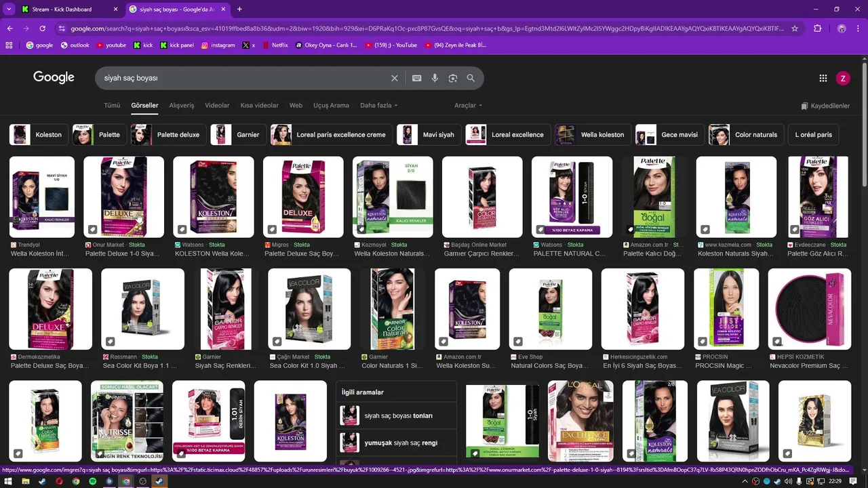
Task: Open a new browser tab
Action: tap(239, 9)
